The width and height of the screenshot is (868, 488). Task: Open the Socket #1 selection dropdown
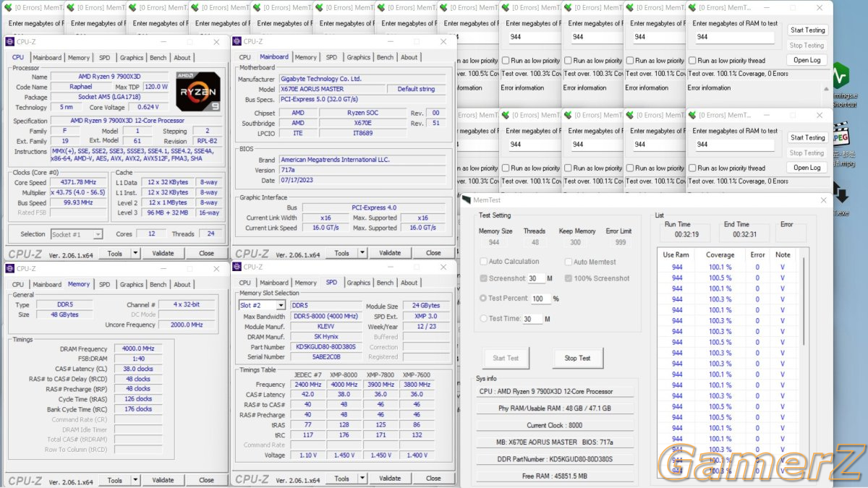98,234
